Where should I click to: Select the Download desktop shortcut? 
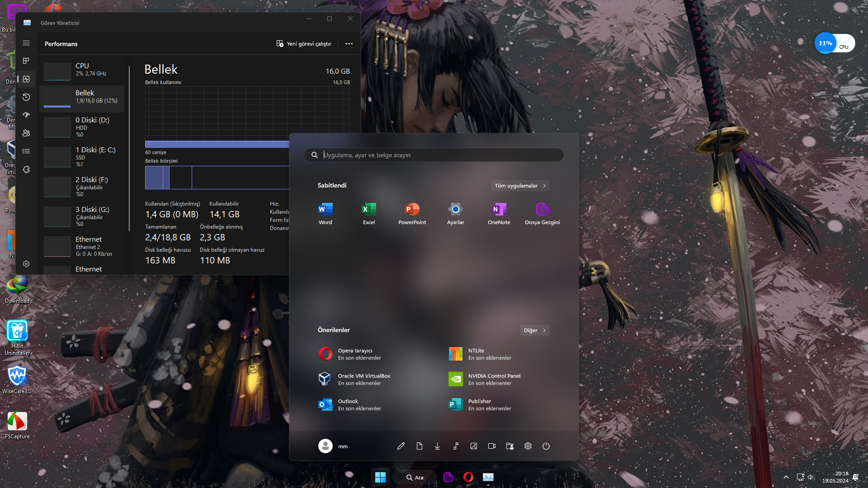[17, 290]
